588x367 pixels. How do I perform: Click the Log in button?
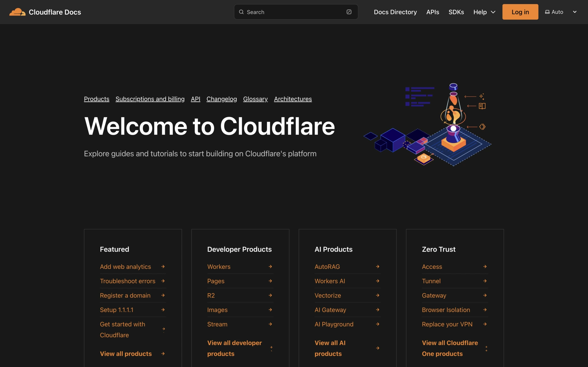pyautogui.click(x=520, y=12)
